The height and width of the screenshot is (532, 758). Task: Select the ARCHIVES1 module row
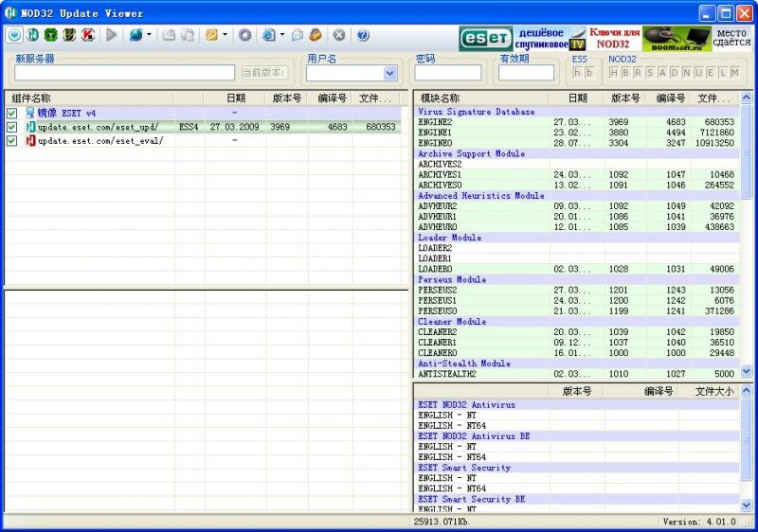(577, 175)
